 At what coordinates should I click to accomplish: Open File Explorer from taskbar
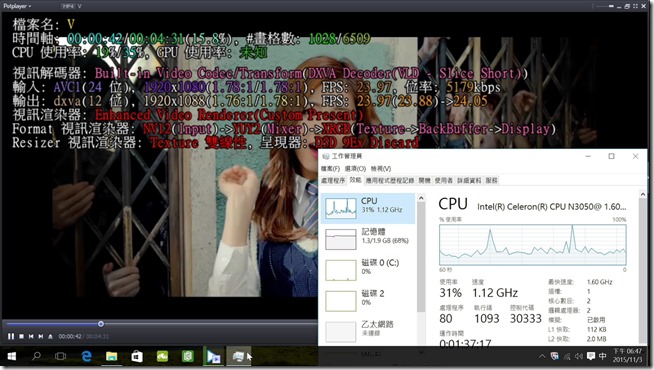tap(111, 356)
